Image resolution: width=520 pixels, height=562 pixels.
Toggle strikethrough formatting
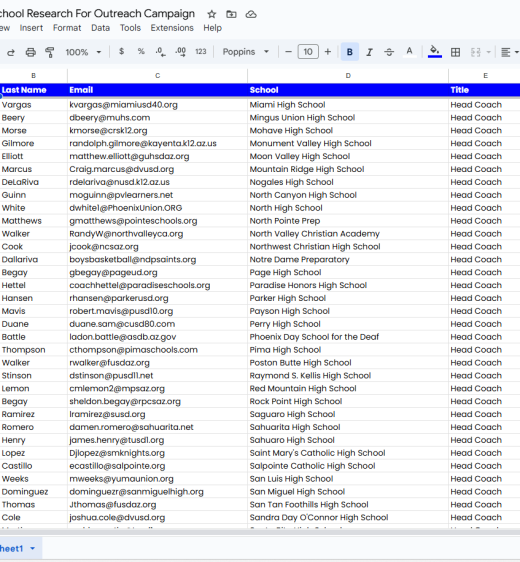389,52
